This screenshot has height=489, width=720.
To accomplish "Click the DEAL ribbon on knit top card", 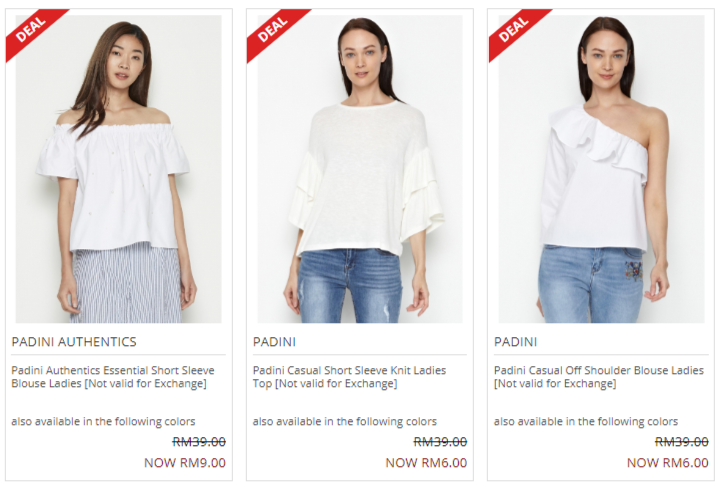I will [273, 30].
